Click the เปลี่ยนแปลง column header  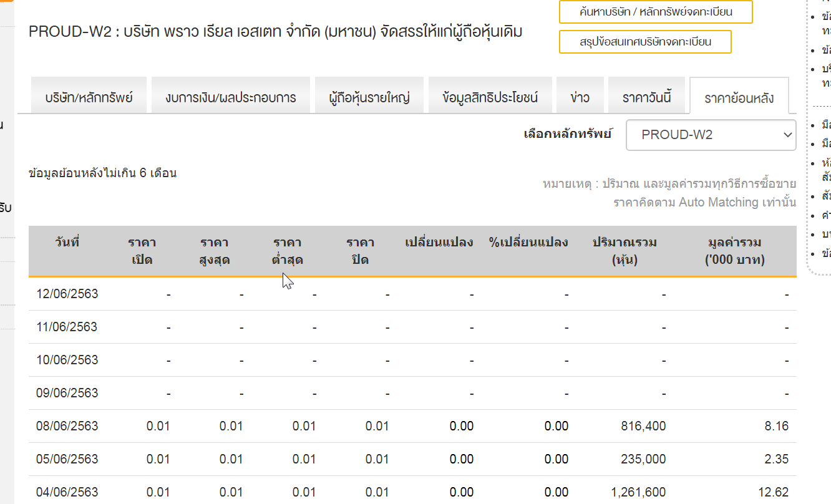439,243
